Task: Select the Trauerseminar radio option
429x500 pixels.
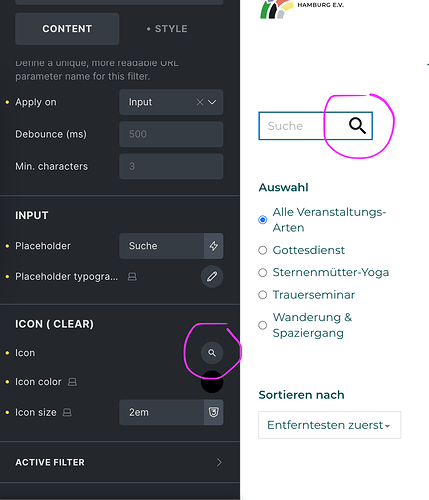Action: [263, 295]
